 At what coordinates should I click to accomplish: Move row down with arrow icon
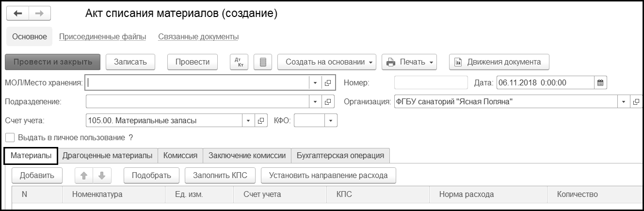[x=102, y=176]
